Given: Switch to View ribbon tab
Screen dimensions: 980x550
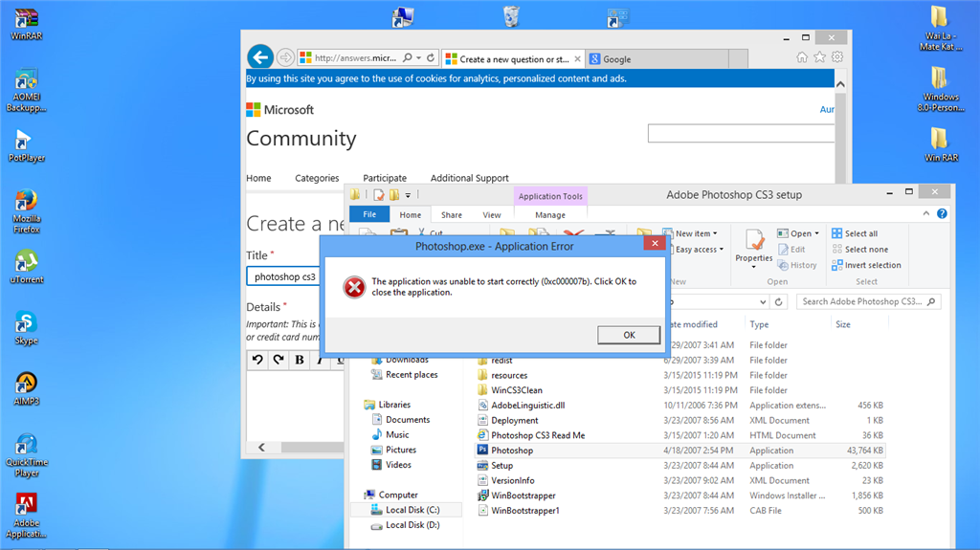Looking at the screenshot, I should coord(491,214).
